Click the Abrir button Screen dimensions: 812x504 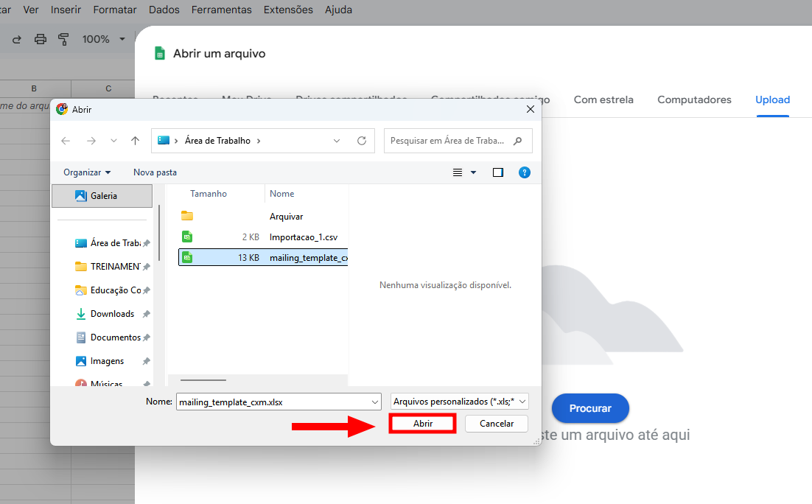click(423, 424)
